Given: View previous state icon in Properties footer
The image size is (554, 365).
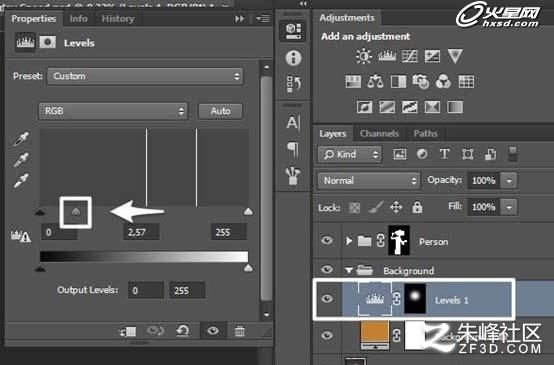Looking at the screenshot, I should point(155,331).
